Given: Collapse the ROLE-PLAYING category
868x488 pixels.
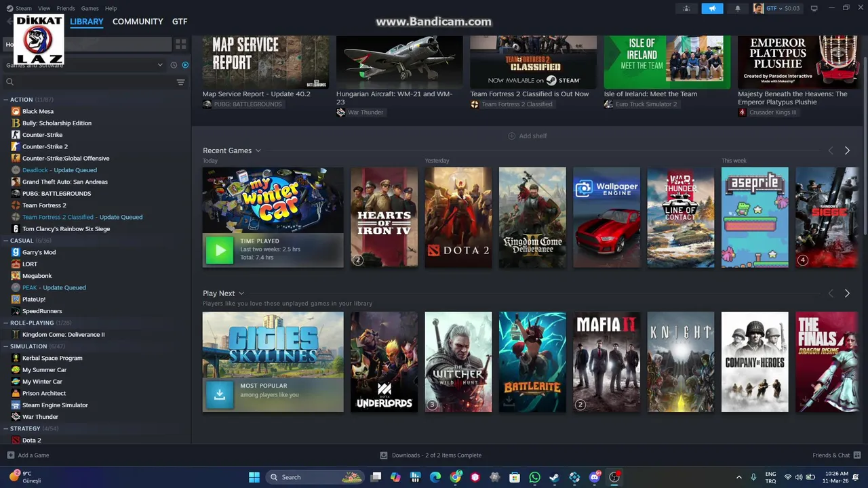Looking at the screenshot, I should (6, 323).
